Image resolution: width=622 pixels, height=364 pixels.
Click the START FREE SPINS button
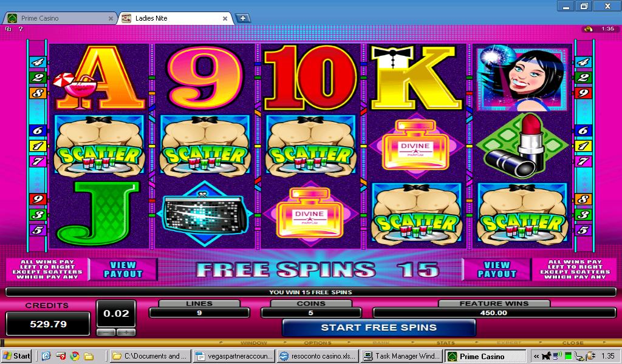379,328
